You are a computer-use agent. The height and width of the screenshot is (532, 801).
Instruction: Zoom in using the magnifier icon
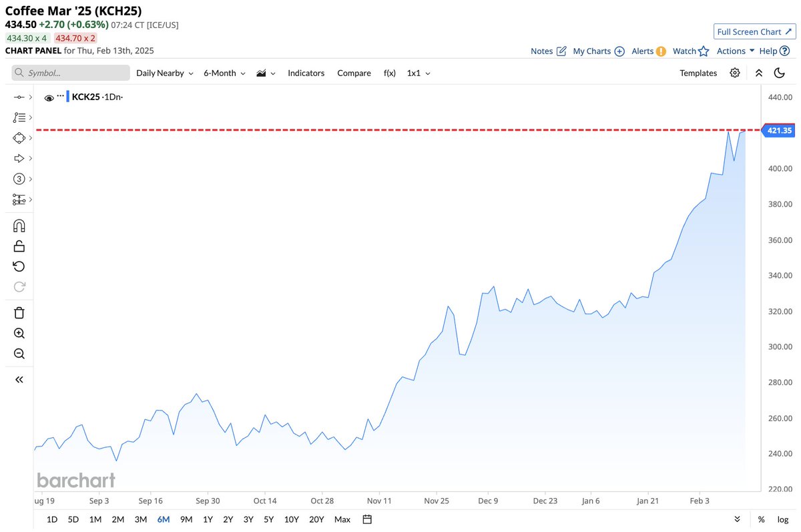[18, 332]
